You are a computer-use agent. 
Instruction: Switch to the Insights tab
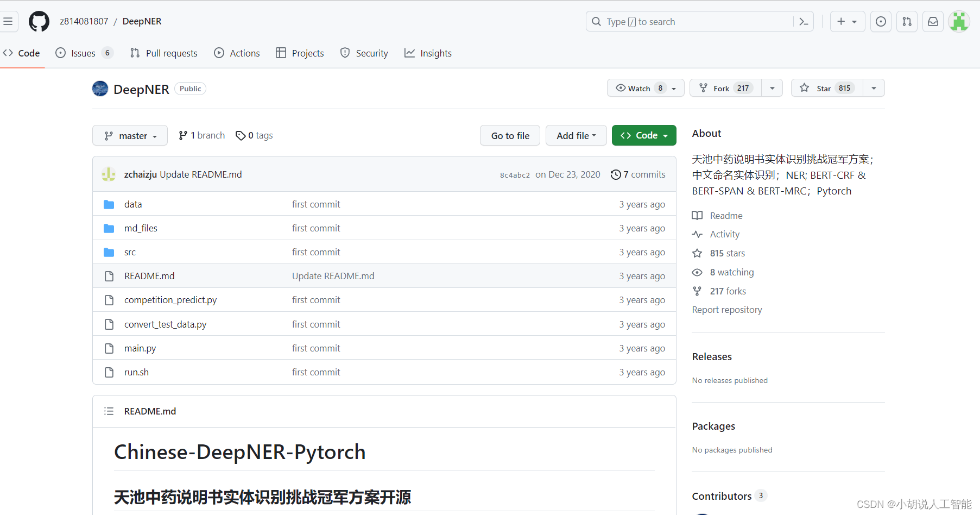[x=428, y=53]
